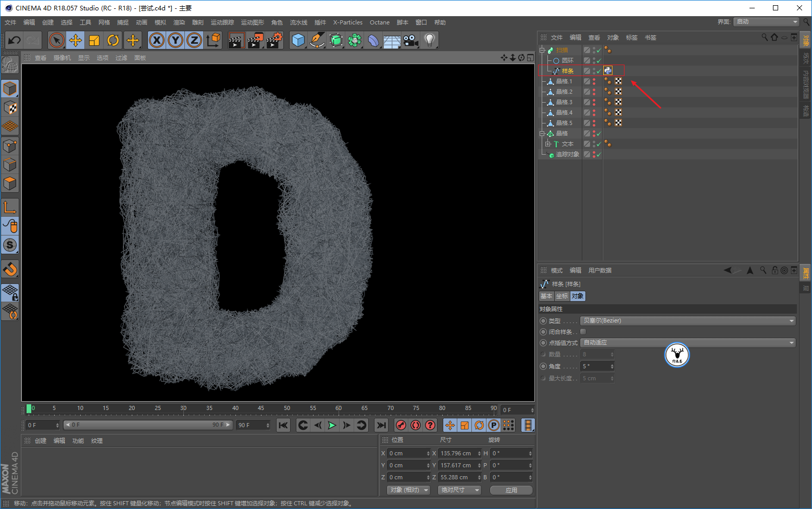Select the Live Selection tool
The height and width of the screenshot is (509, 812).
tap(57, 40)
